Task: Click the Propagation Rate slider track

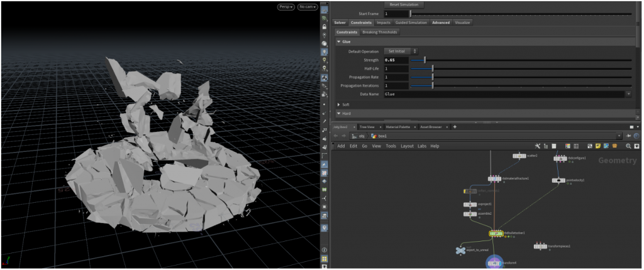Action: [521, 77]
